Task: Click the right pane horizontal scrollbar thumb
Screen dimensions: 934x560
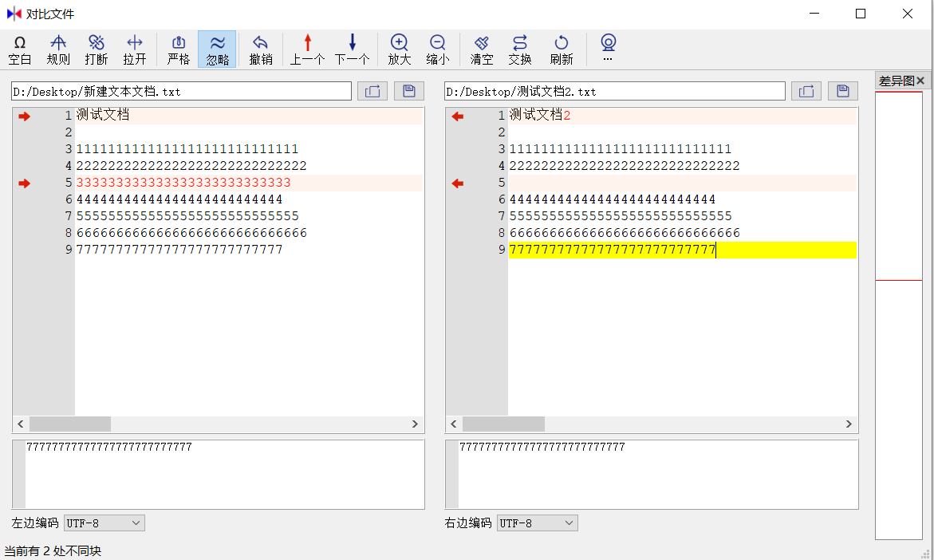Action: (504, 424)
